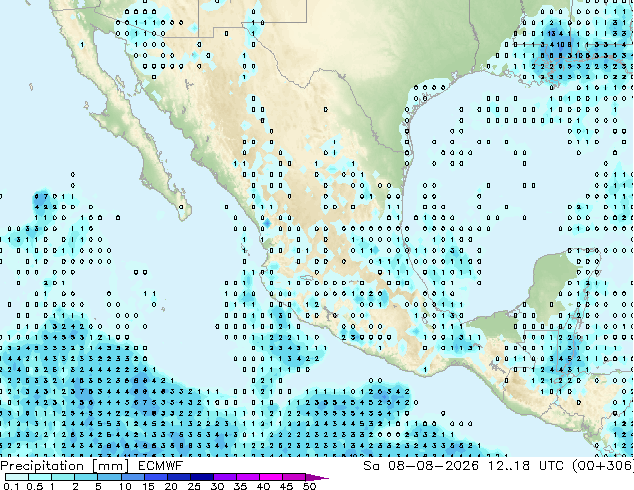This screenshot has width=634, height=490.
Task: Select the 0.1–0.5 mm legend color swatch
Action: click(17, 477)
